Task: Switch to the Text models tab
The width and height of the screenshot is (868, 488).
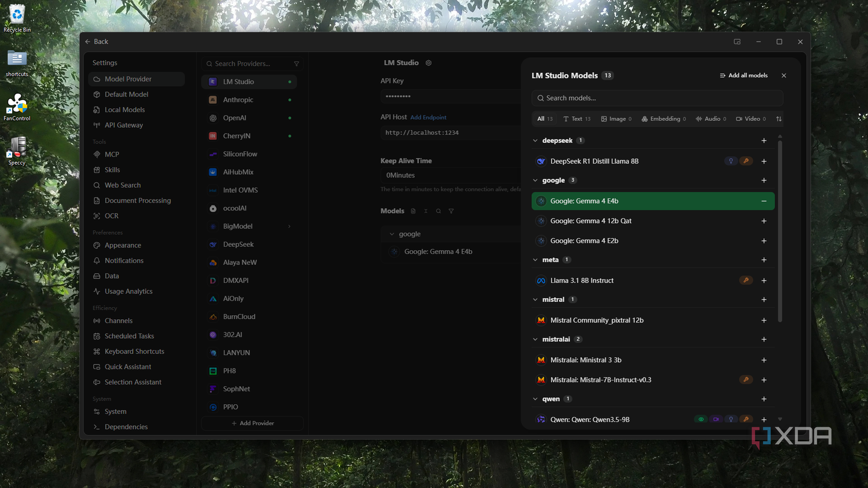Action: [577, 119]
